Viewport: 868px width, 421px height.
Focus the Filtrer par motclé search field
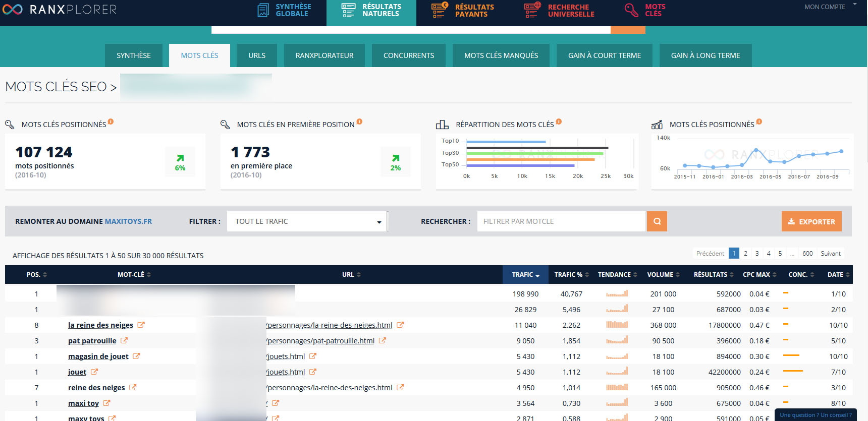click(561, 221)
